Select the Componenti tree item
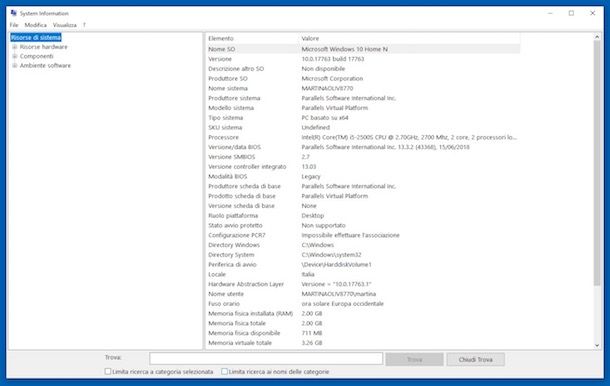The width and height of the screenshot is (610, 386). click(x=37, y=56)
